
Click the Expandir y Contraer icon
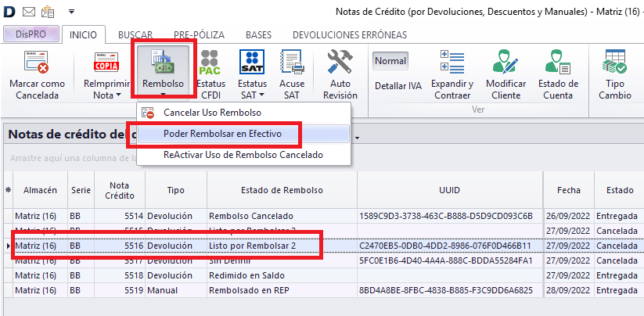452,62
